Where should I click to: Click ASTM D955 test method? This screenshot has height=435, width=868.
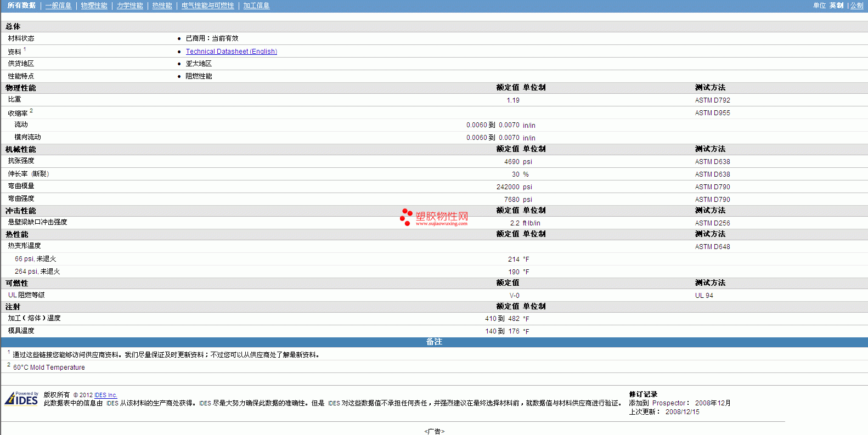tap(712, 113)
